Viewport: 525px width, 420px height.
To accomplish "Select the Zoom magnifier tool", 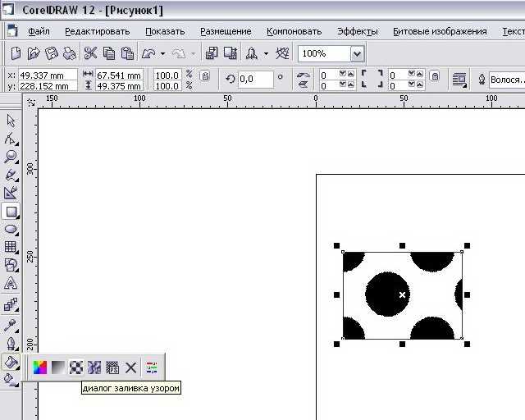I will [x=11, y=157].
